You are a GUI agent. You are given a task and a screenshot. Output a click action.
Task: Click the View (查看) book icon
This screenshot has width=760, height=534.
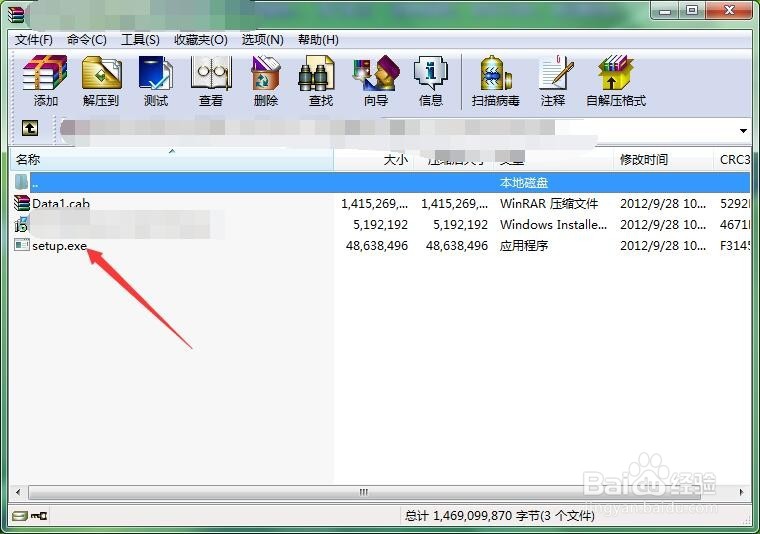tap(211, 73)
